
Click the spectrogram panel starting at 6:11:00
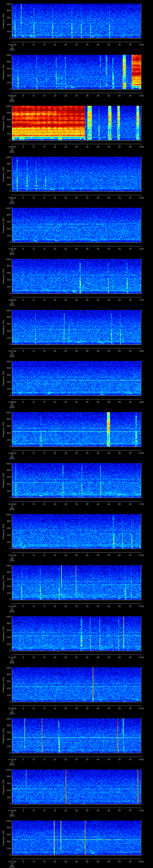(77, 531)
